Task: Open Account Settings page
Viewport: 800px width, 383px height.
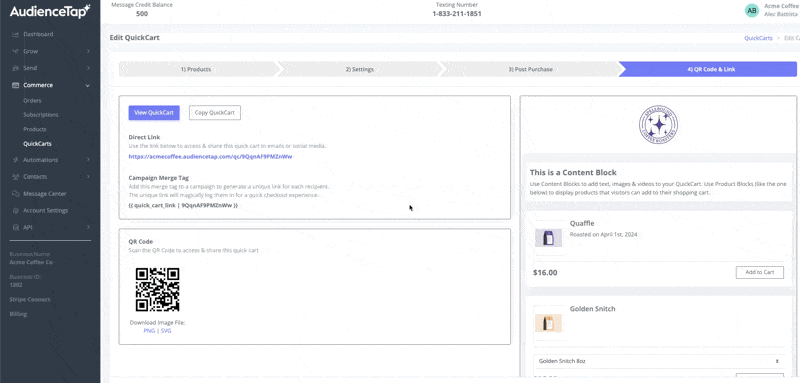Action: [x=46, y=211]
